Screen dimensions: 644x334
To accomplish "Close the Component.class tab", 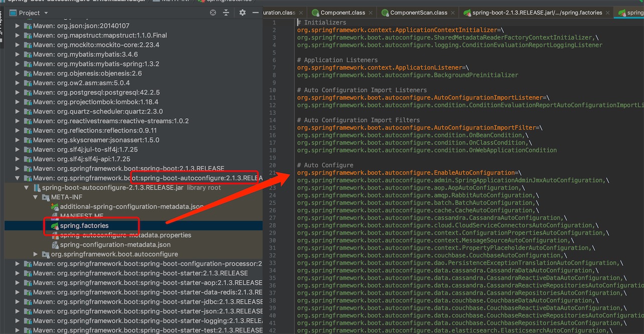I will [x=371, y=13].
